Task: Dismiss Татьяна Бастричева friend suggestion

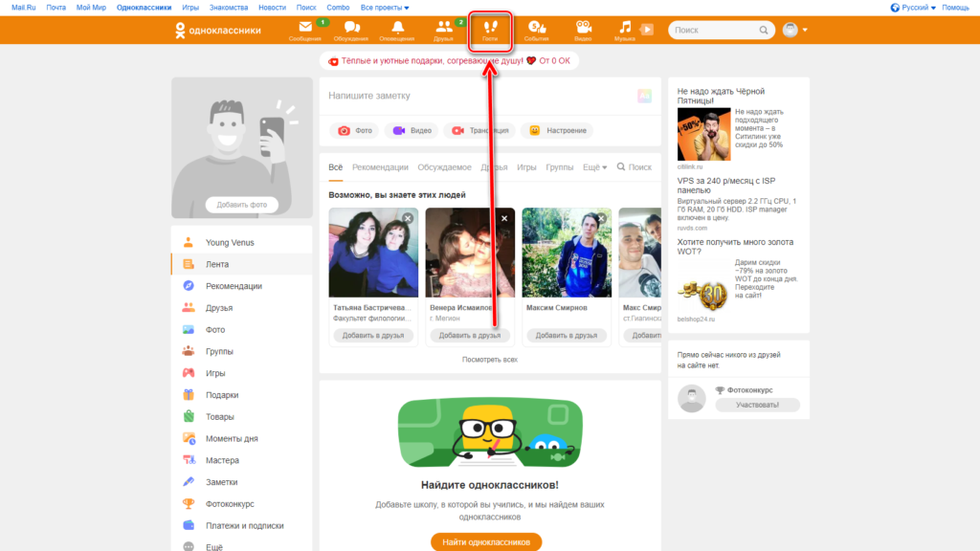Action: 408,219
